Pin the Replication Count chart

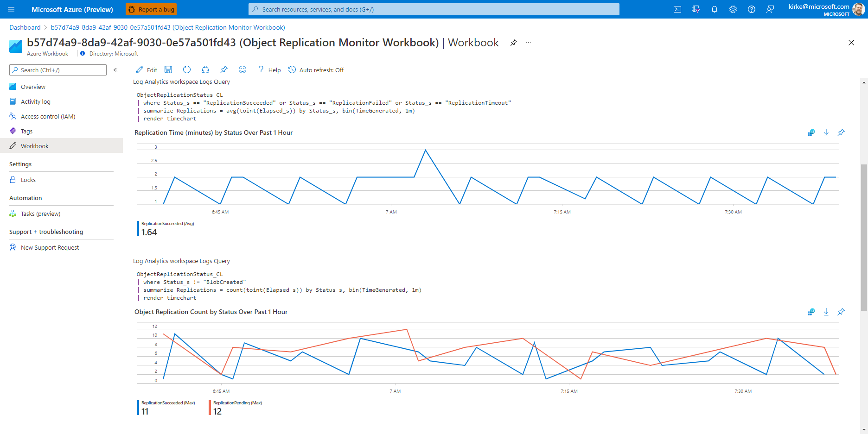pos(841,312)
